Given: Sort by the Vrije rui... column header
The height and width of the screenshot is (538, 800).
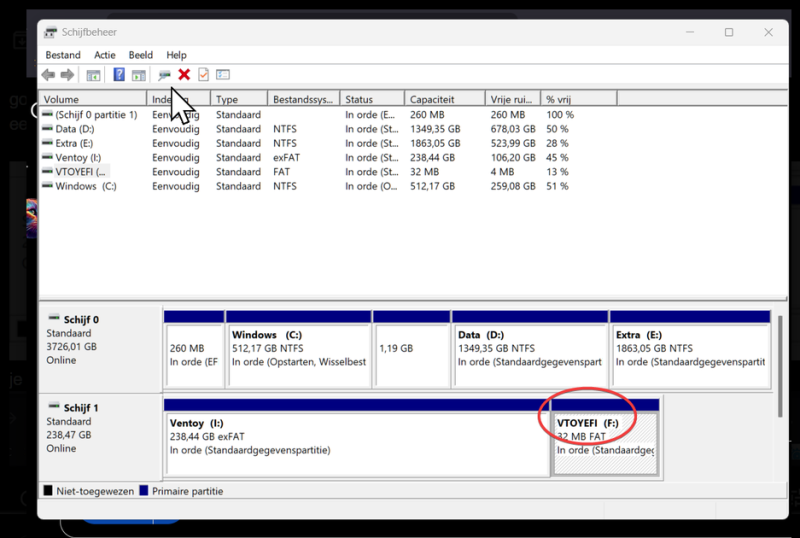Looking at the screenshot, I should pos(513,99).
